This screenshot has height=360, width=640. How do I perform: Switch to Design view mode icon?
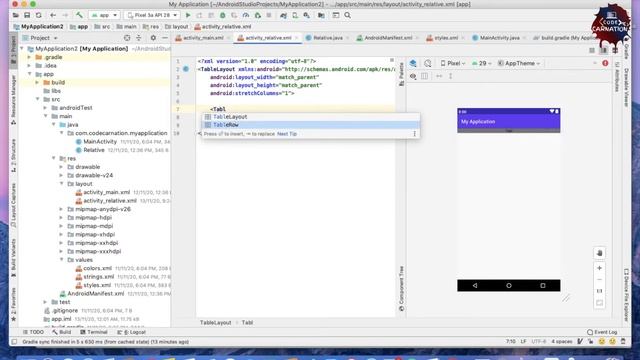click(615, 50)
